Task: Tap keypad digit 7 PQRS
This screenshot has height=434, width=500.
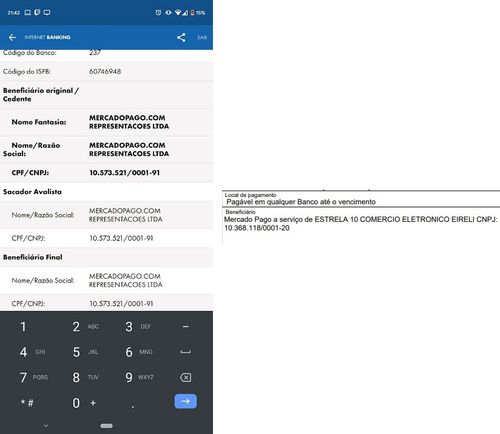Action: tap(34, 377)
